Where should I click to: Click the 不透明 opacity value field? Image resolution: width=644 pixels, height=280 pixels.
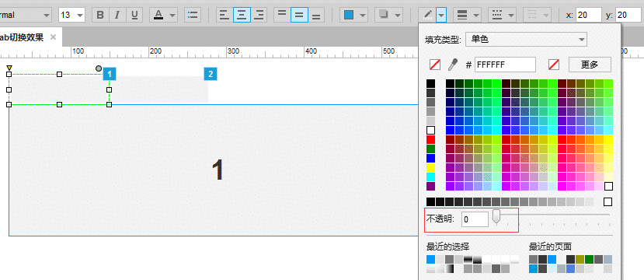tap(475, 219)
